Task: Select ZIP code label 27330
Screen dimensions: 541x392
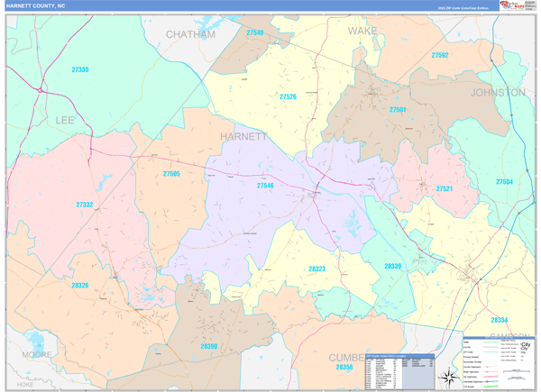Action: 80,69
